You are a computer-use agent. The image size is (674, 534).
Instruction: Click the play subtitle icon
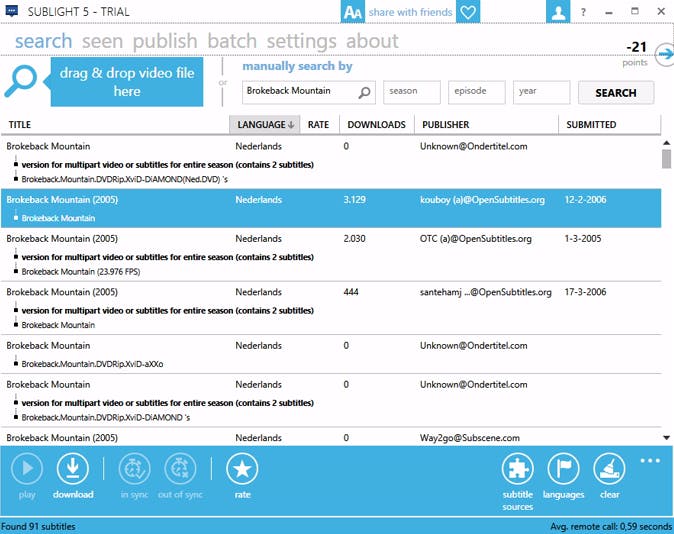tap(27, 469)
